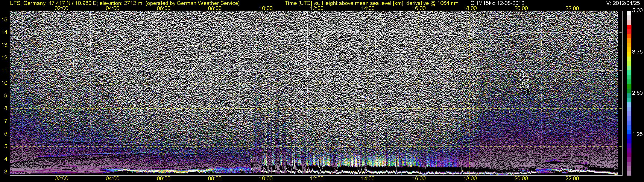The width and height of the screenshot is (644, 182).
Task: Click '06:00' on the upper time axis
Action: tap(164, 8)
